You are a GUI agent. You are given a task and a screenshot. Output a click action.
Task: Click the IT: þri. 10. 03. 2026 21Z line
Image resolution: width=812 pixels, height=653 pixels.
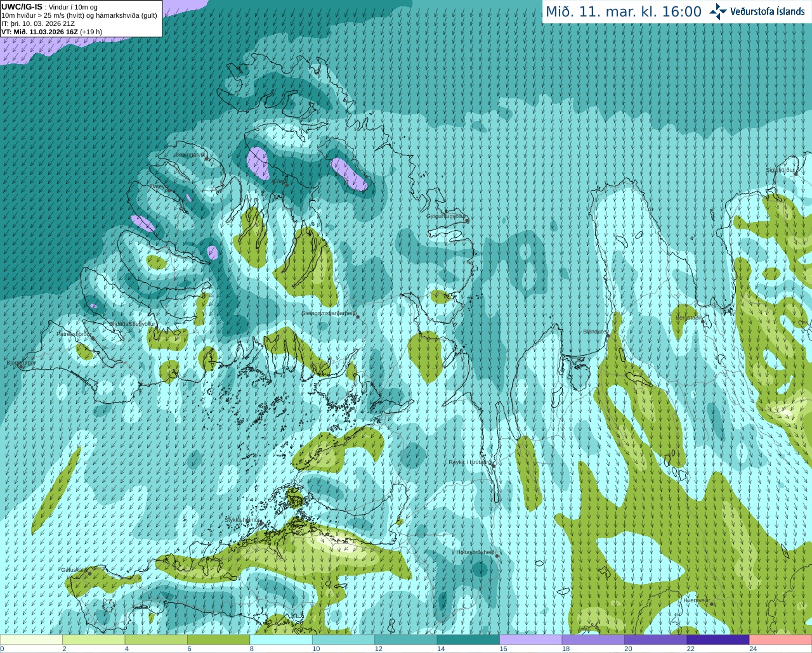38,23
